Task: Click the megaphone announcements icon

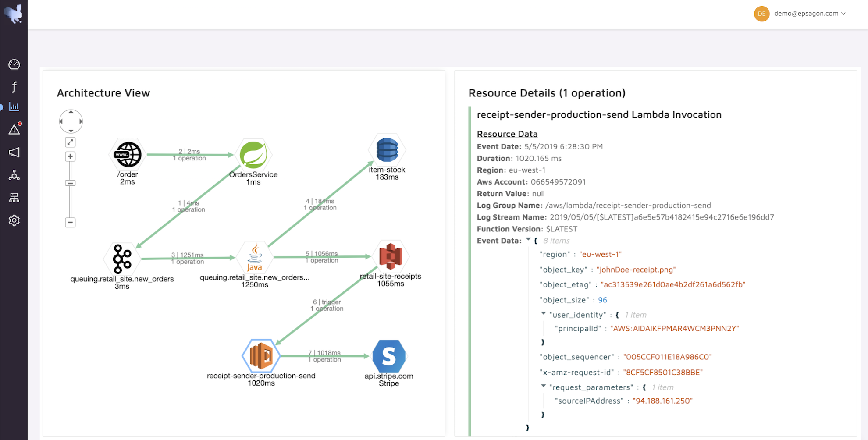Action: pos(14,152)
